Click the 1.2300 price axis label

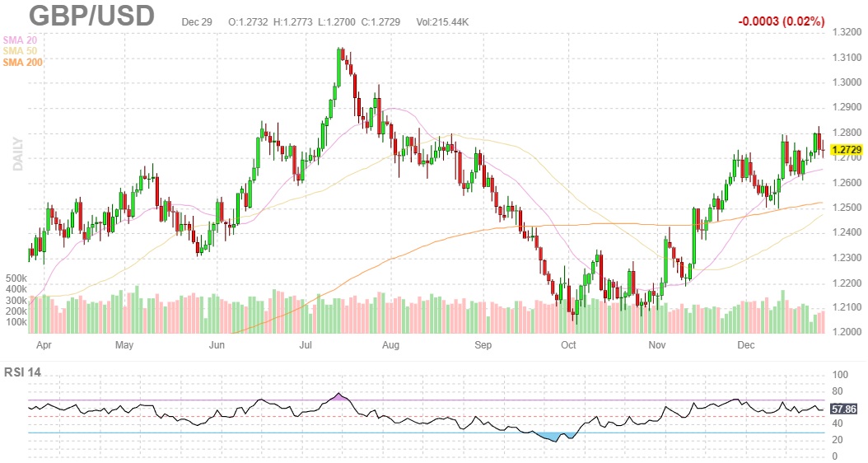(x=847, y=258)
